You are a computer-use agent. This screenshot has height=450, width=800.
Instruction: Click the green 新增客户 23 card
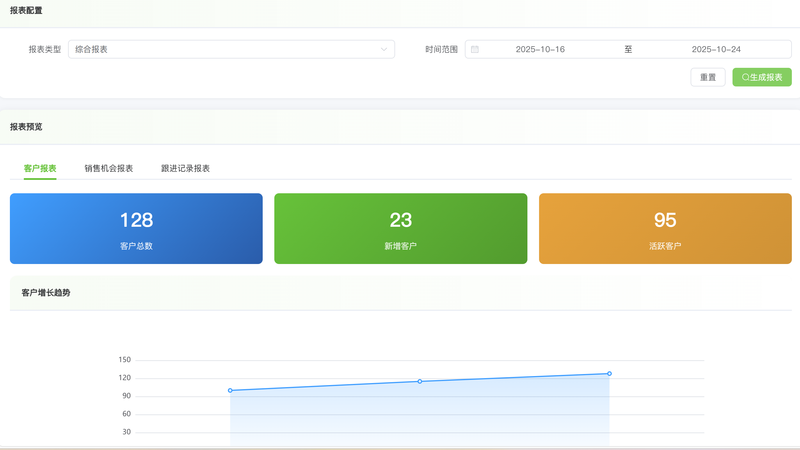[x=400, y=228]
